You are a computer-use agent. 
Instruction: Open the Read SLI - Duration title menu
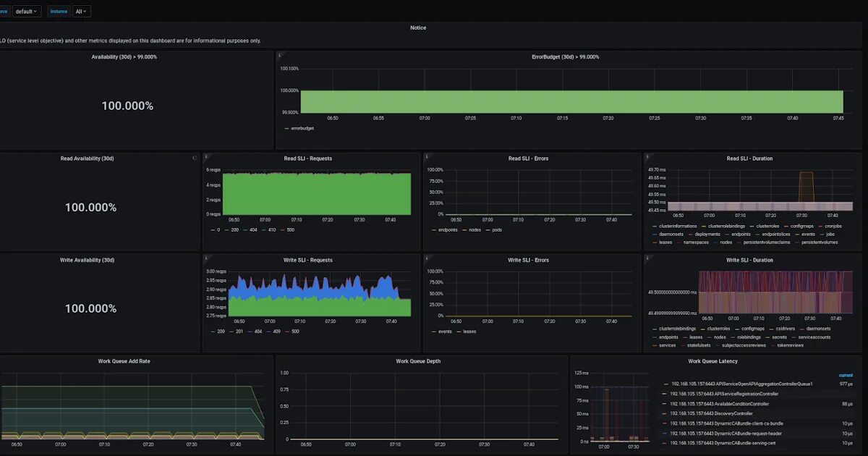(749, 158)
